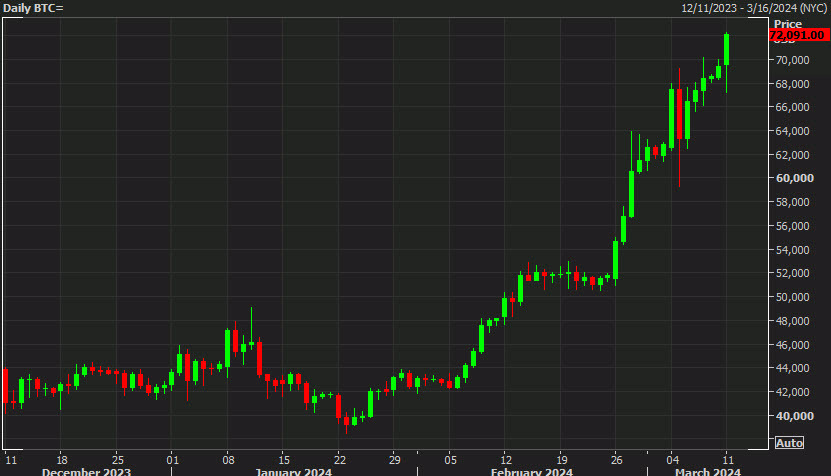Select the red 72,091.00 current price tag

pos(799,35)
